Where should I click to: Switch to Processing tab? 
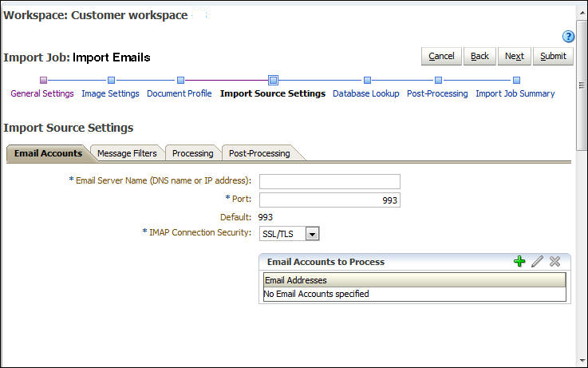click(193, 153)
